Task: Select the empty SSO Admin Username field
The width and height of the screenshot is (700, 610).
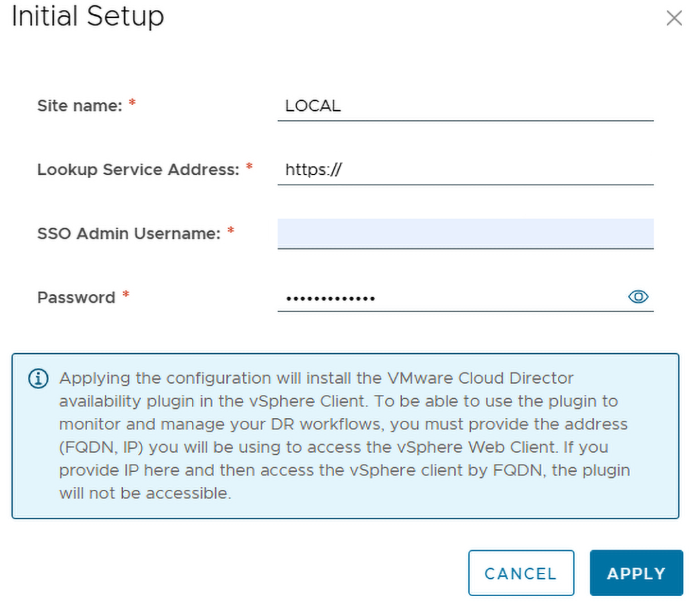Action: 465,234
